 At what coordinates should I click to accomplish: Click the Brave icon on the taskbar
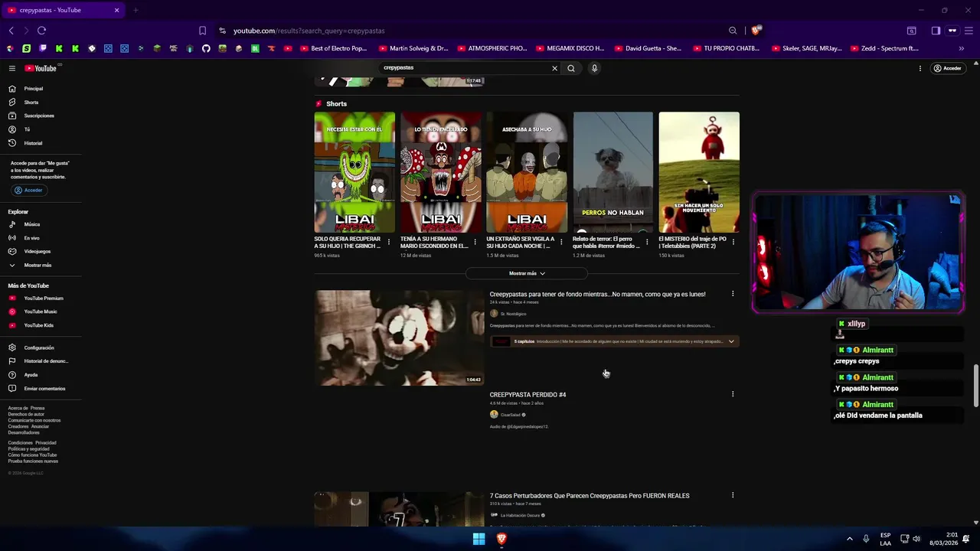(501, 540)
